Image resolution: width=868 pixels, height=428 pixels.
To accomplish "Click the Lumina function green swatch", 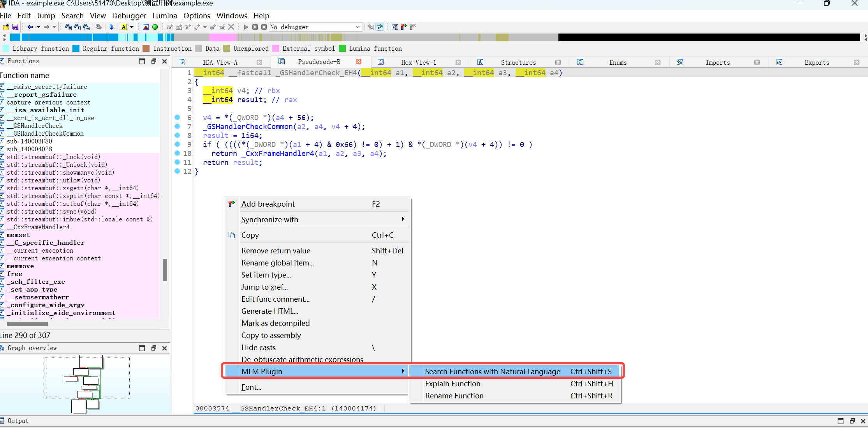I will click(342, 48).
